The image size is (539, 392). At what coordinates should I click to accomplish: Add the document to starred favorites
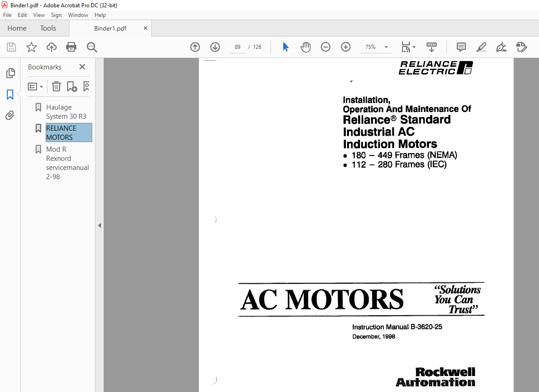coord(31,47)
